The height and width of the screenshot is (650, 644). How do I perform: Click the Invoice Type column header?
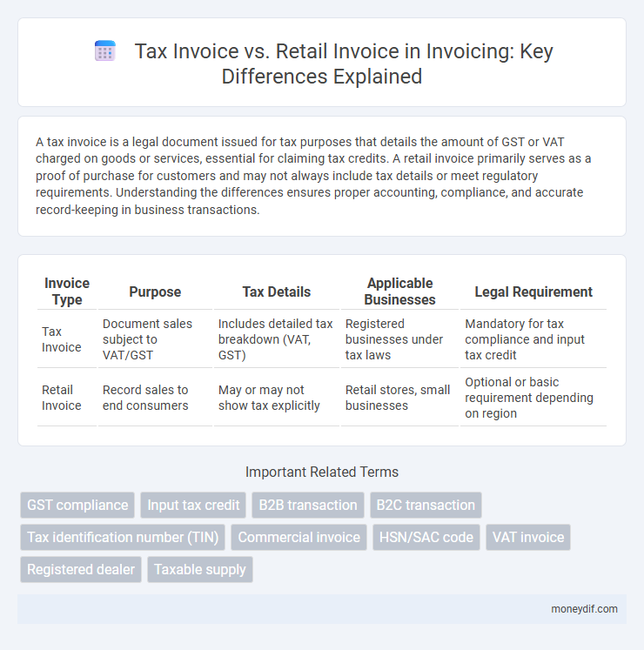[x=67, y=291]
